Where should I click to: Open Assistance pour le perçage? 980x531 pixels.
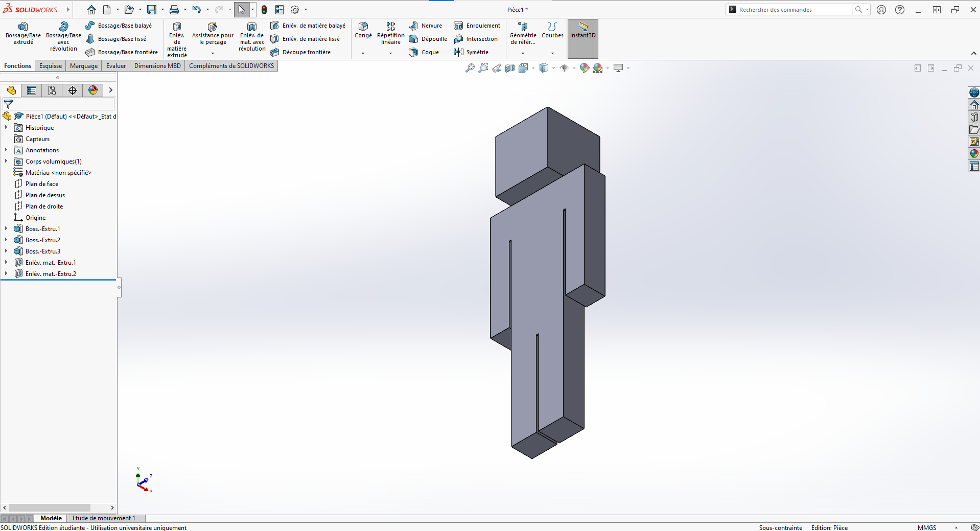(213, 34)
